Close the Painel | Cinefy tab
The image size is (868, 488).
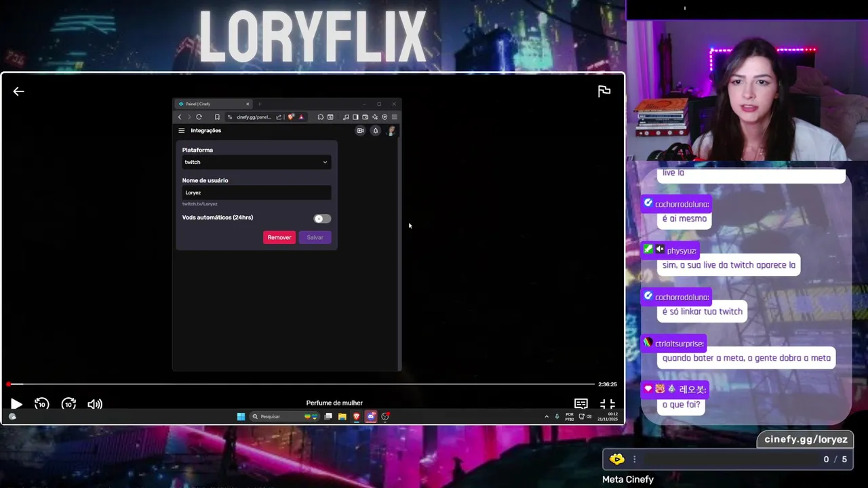pyautogui.click(x=248, y=104)
